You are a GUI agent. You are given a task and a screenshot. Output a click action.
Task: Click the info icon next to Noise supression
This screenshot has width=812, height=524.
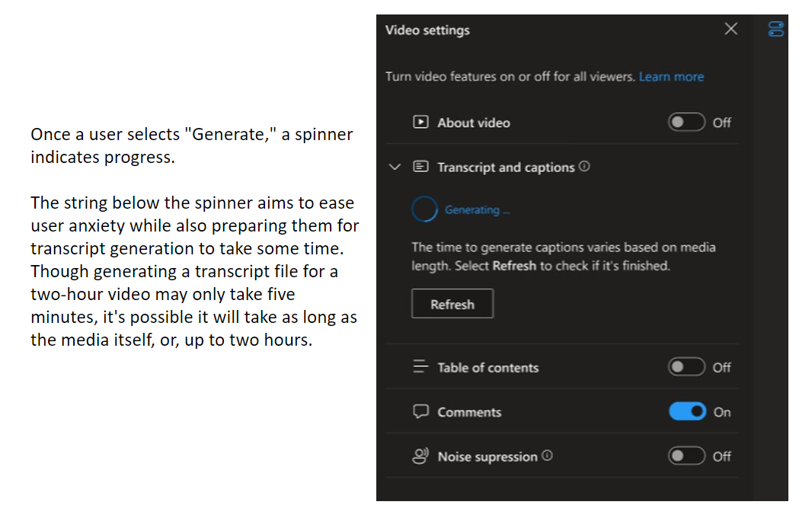[x=547, y=456]
